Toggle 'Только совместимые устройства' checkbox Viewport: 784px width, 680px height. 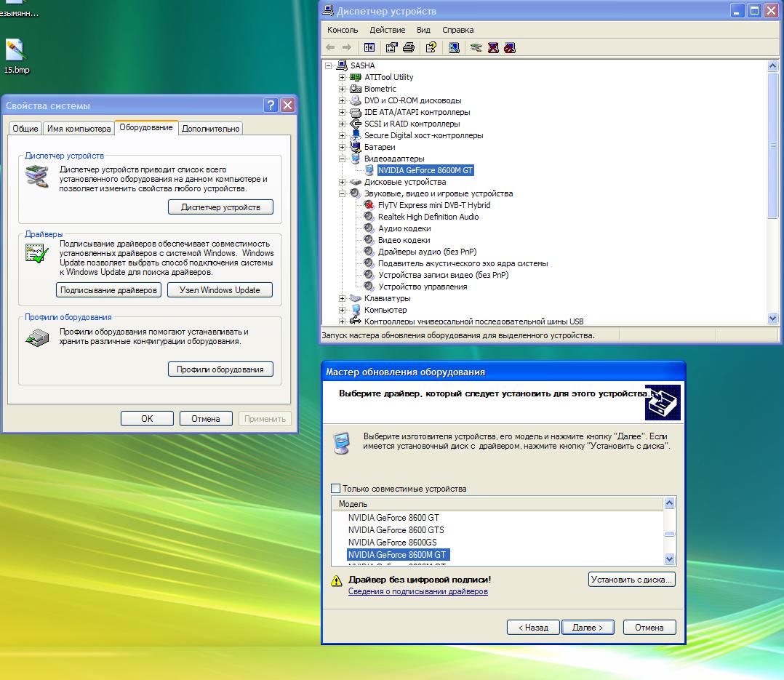pyautogui.click(x=336, y=489)
